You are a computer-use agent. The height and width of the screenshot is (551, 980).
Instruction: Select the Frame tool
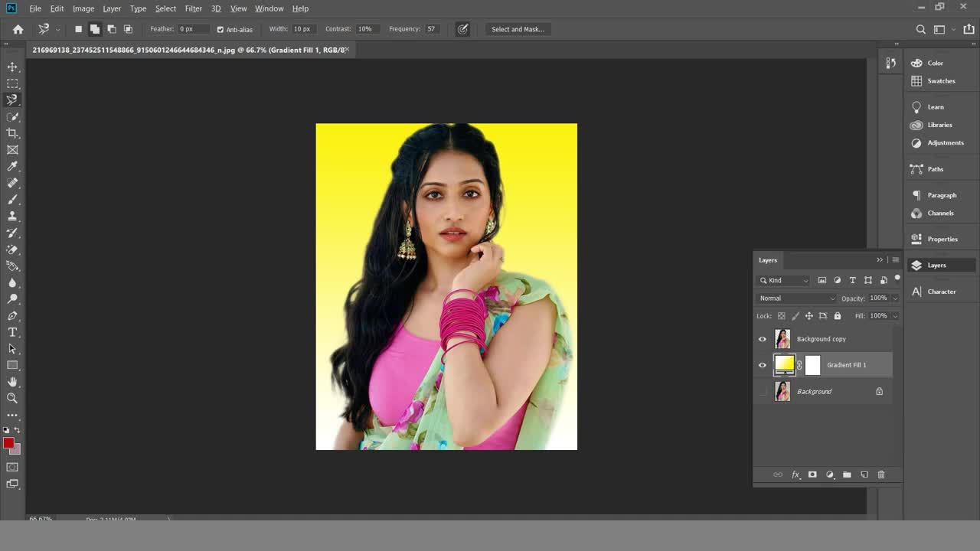[12, 150]
